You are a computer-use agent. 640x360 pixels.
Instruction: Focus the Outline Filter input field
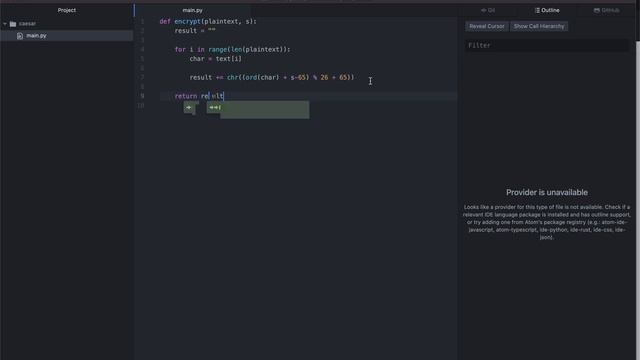coord(547,45)
